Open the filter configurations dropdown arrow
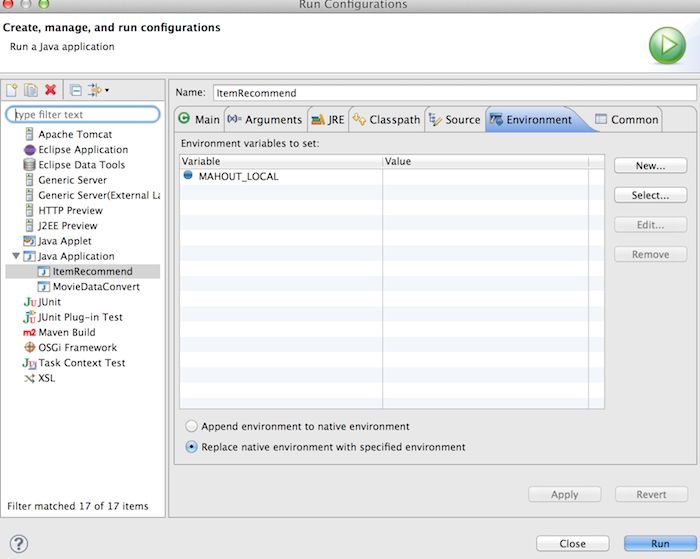 click(107, 90)
